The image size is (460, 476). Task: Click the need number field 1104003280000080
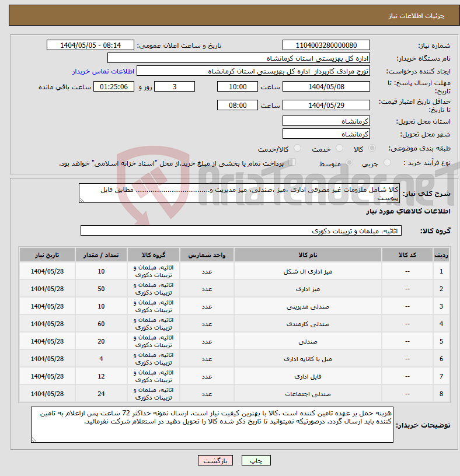click(x=326, y=45)
